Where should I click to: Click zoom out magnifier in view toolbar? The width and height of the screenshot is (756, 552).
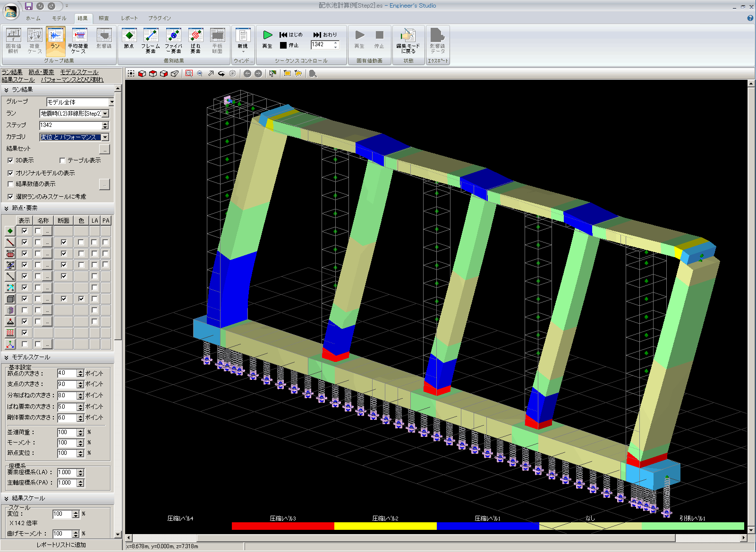tap(200, 74)
